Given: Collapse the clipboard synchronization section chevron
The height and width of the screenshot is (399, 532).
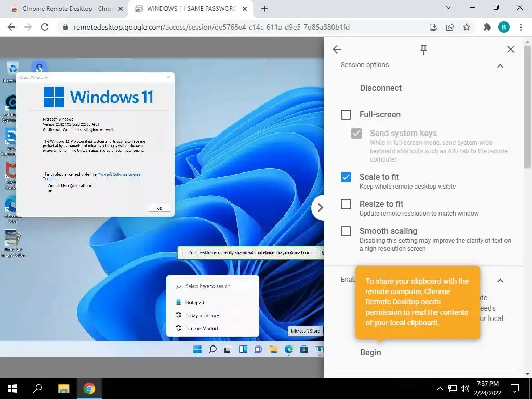Looking at the screenshot, I should point(500,280).
